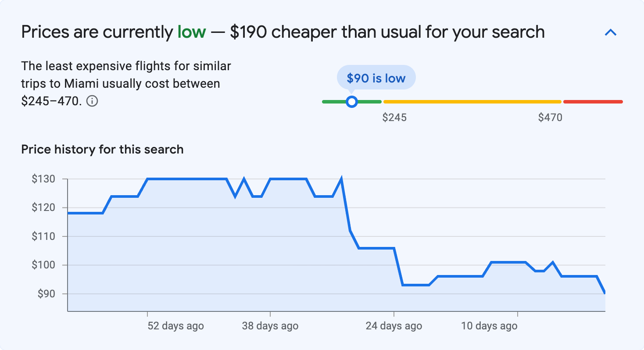Image resolution: width=644 pixels, height=350 pixels.
Task: Click the '$90 is low' tooltip bubble
Action: [x=376, y=77]
